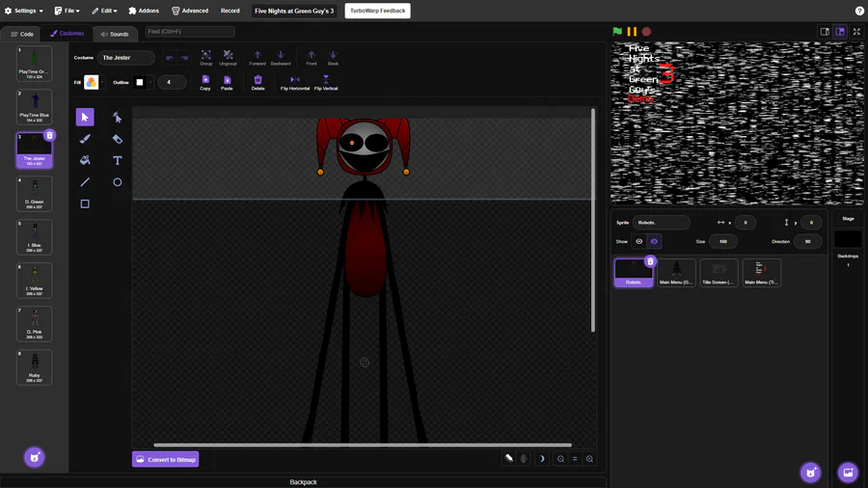868x488 pixels.
Task: Delete The Jester costume with the trash badge
Action: [49, 135]
